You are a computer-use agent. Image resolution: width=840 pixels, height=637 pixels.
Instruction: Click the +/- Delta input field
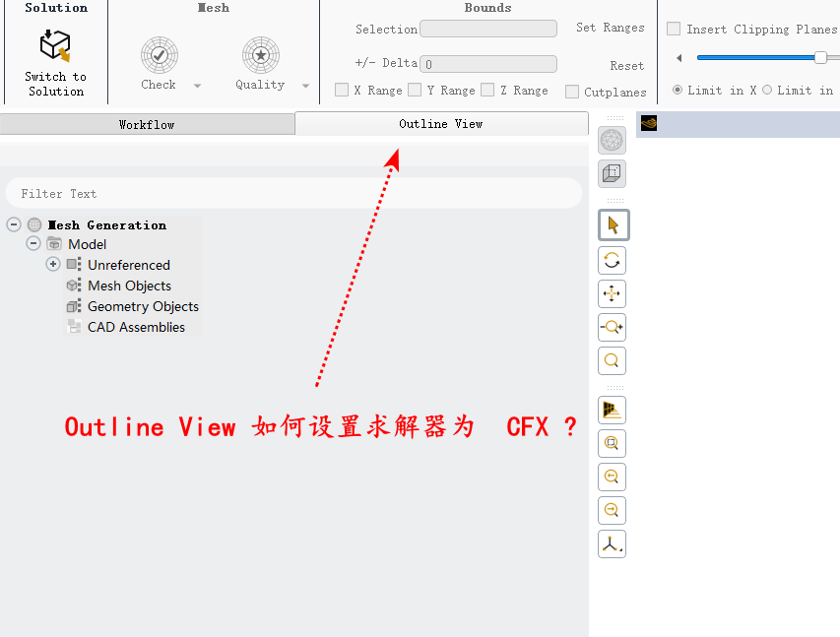pyautogui.click(x=488, y=64)
